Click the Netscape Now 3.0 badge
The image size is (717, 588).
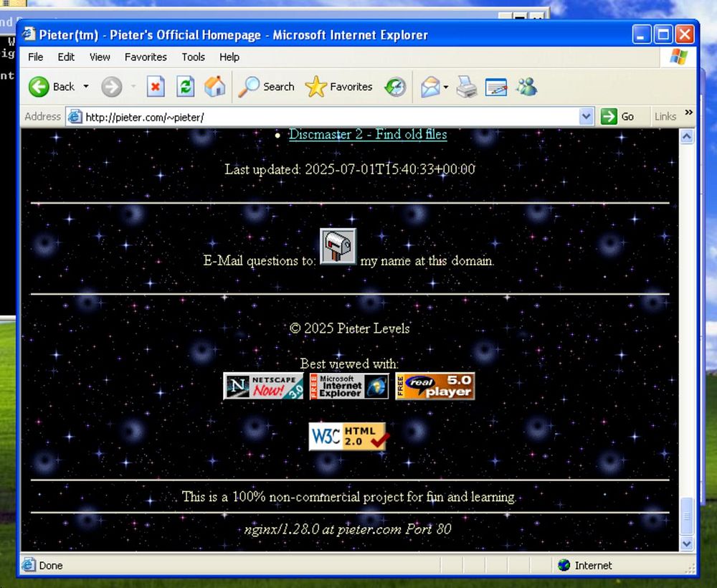[263, 386]
